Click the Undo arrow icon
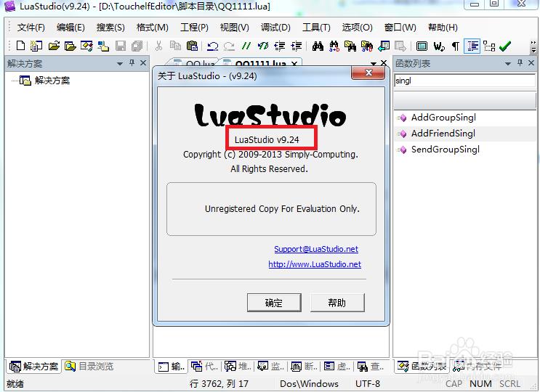The image size is (540, 392). [212, 46]
